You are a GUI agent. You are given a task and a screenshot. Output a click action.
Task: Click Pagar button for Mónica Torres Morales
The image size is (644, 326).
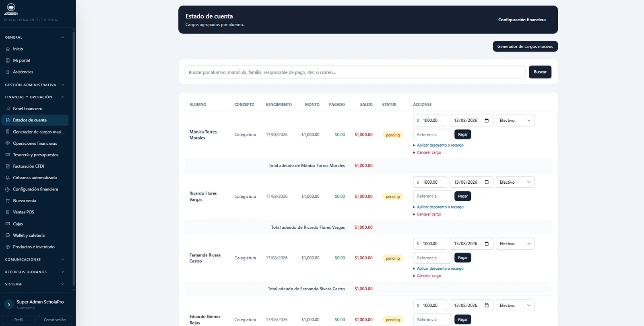pyautogui.click(x=463, y=135)
